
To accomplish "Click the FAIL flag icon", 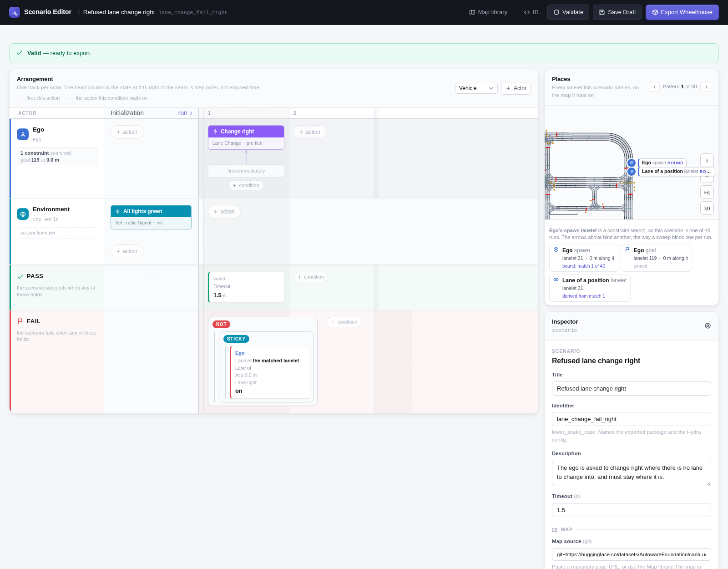I will click(x=20, y=321).
